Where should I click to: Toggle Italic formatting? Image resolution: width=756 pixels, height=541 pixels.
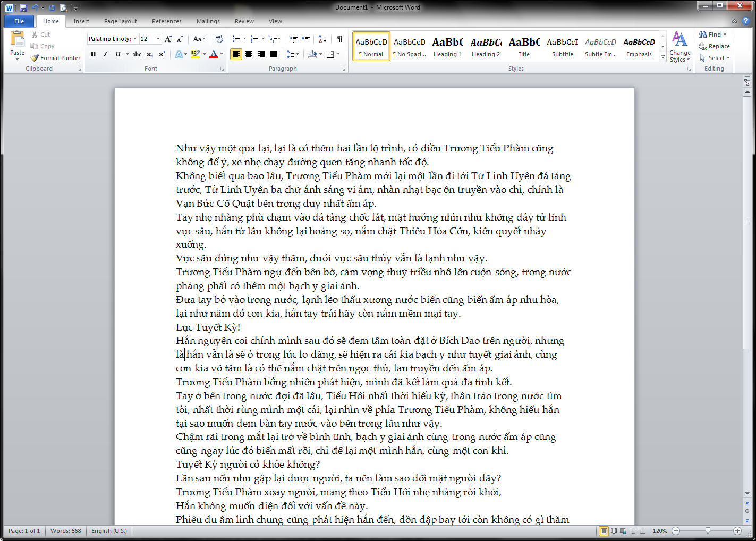[105, 54]
